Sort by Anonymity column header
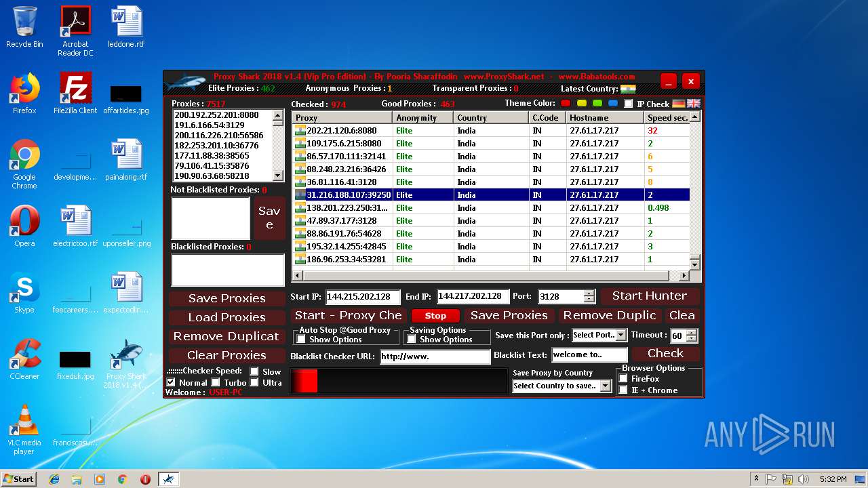 coord(423,118)
